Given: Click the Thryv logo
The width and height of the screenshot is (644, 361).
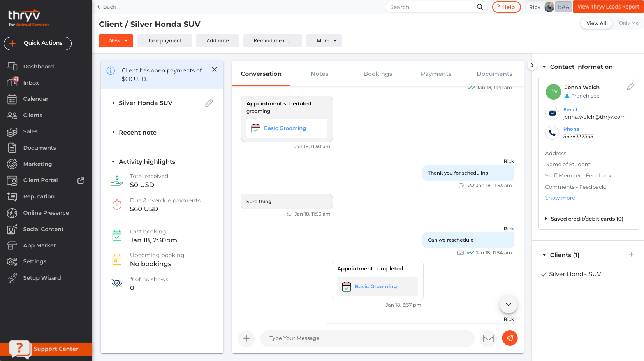Looking at the screenshot, I should point(29,18).
